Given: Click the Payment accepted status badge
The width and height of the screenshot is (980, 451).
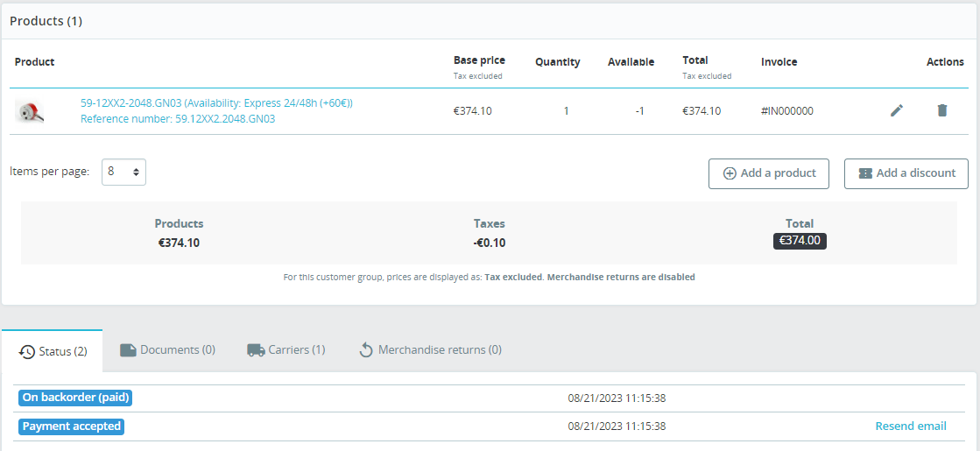Looking at the screenshot, I should point(72,426).
